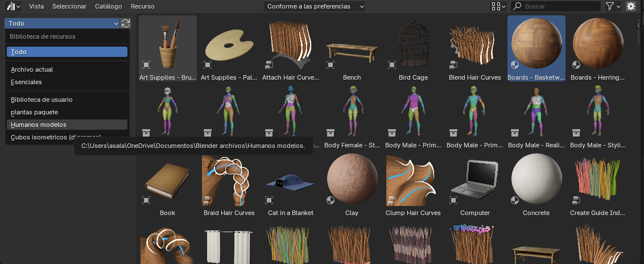Select the Blend Hair Curves asset
This screenshot has width=644, height=264.
pos(475,48)
